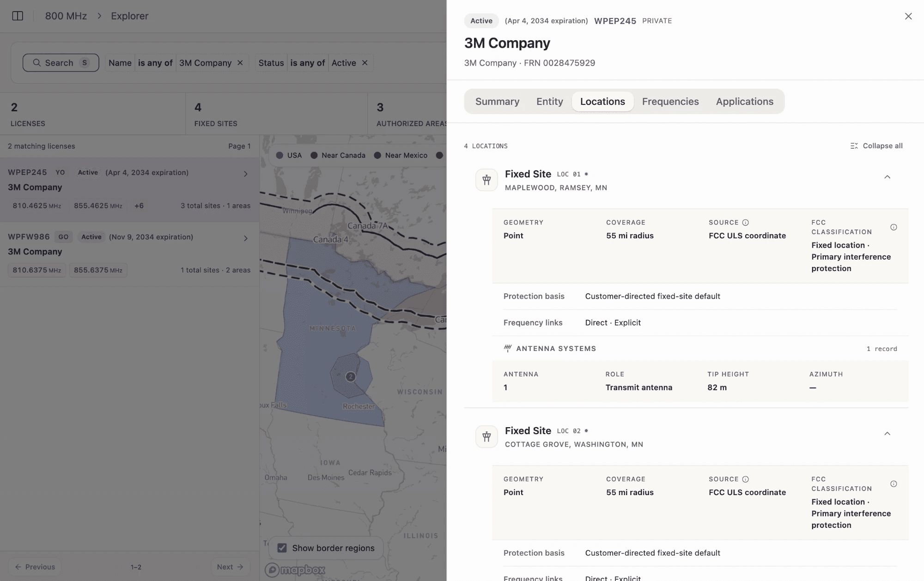Change the Name filter 'is any of' operator

click(x=155, y=63)
